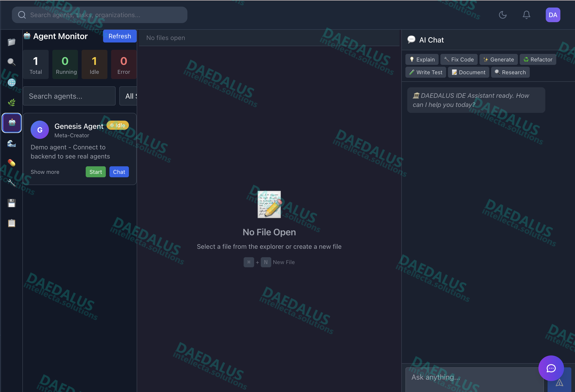Send message with the arrow icon
The image size is (575, 392).
click(x=559, y=383)
